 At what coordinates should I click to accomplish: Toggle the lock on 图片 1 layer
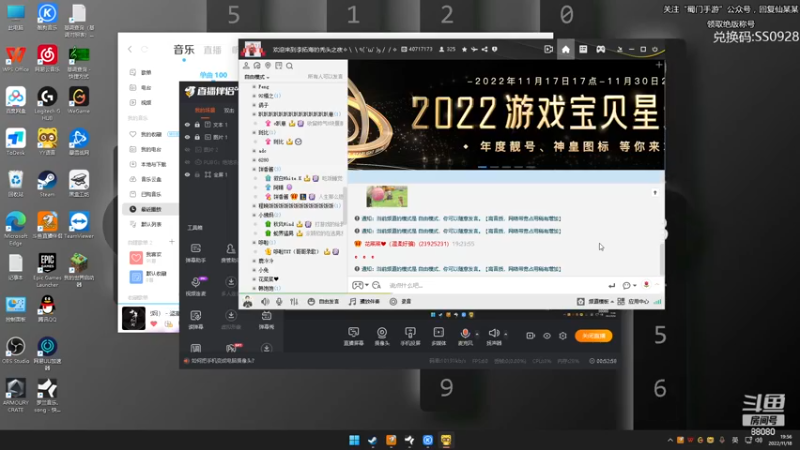coord(197,137)
